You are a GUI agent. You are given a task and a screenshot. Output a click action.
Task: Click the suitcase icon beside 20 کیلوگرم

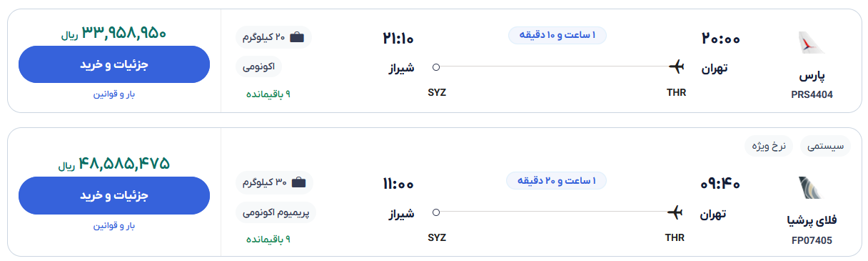click(297, 37)
